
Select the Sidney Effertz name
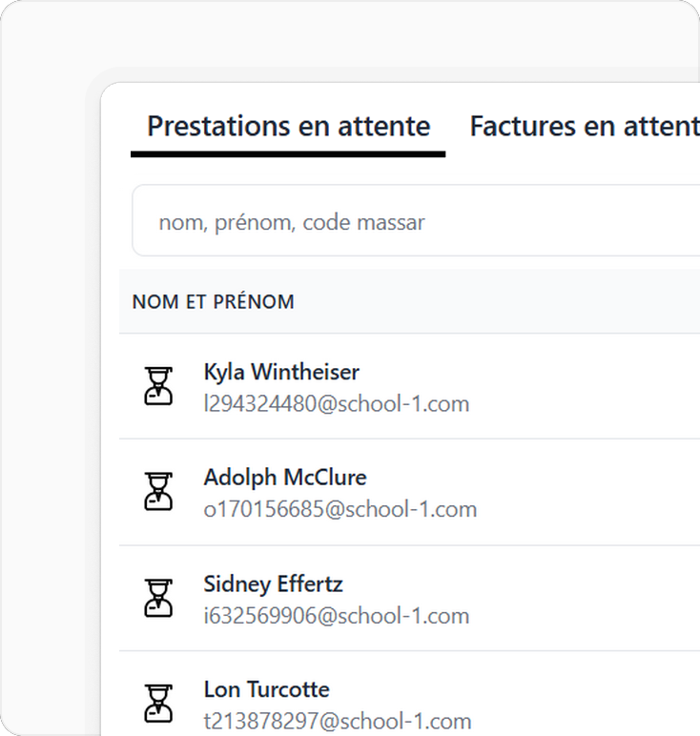(x=274, y=583)
